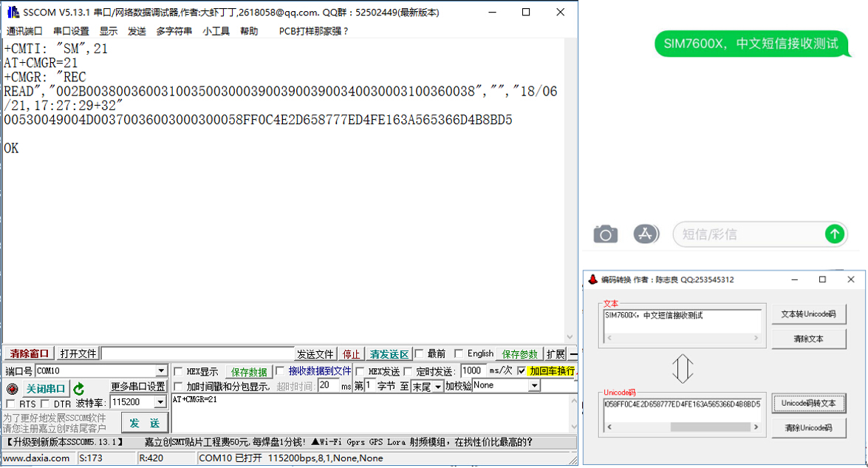Click the red port status indicator icon
Image resolution: width=868 pixels, height=468 pixels.
click(x=12, y=389)
